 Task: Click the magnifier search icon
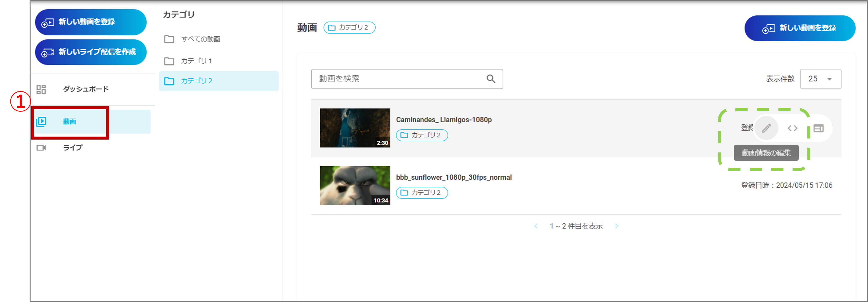click(x=491, y=79)
